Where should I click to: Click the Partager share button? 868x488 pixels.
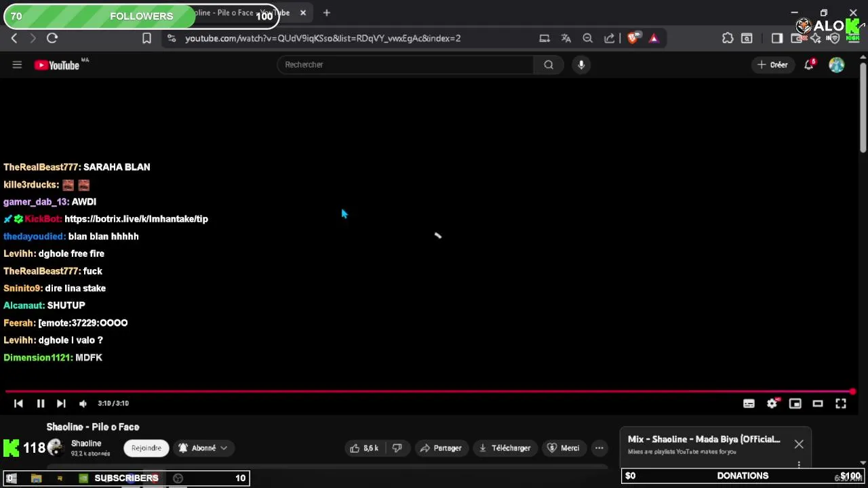click(441, 448)
